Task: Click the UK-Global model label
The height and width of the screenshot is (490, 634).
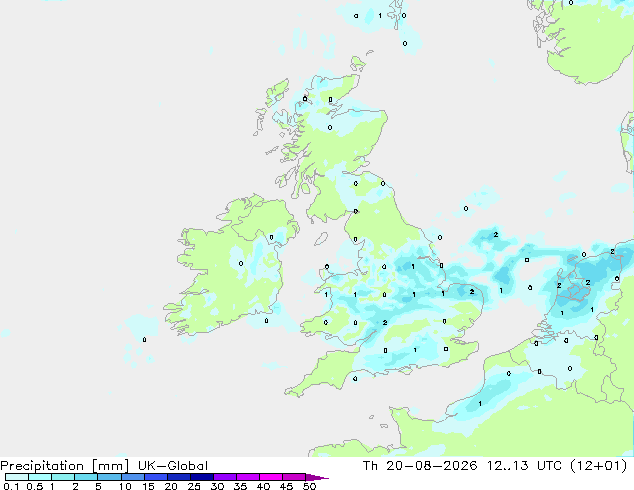Action: 173,466
